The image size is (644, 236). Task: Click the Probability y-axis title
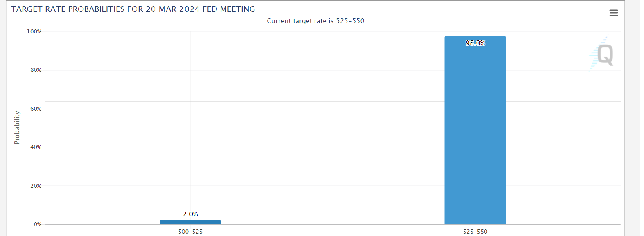point(17,127)
